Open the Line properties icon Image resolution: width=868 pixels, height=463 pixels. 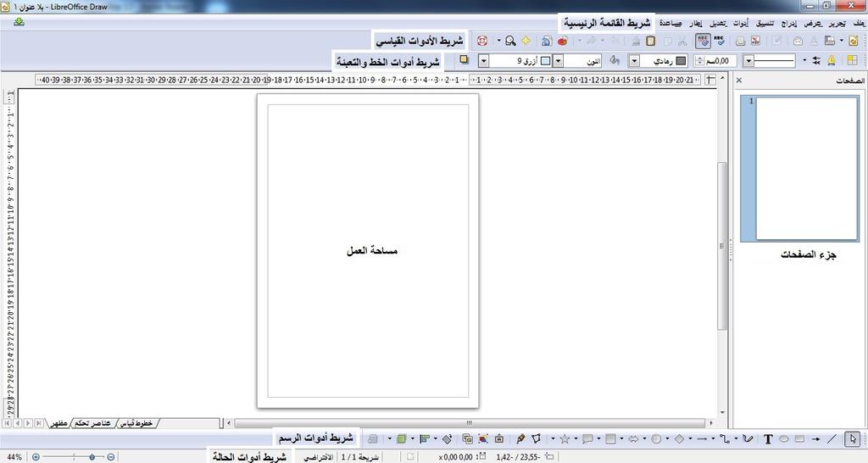(x=832, y=60)
